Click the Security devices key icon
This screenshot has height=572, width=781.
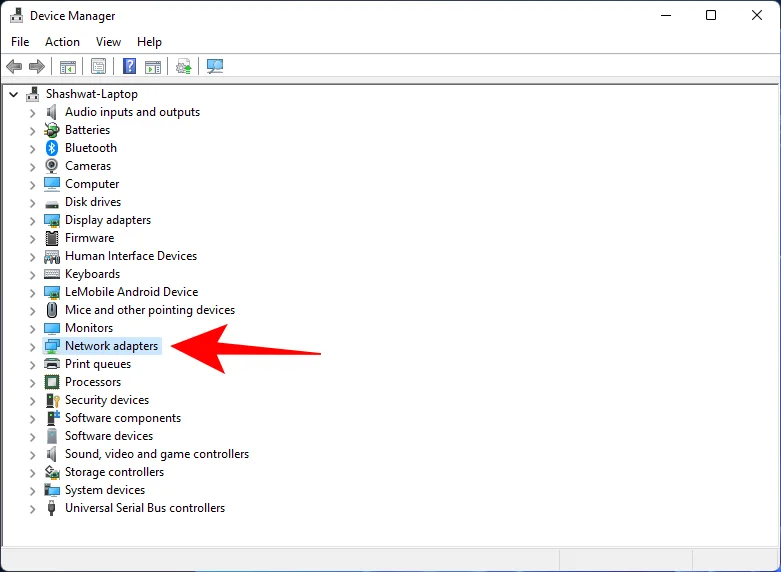click(52, 400)
